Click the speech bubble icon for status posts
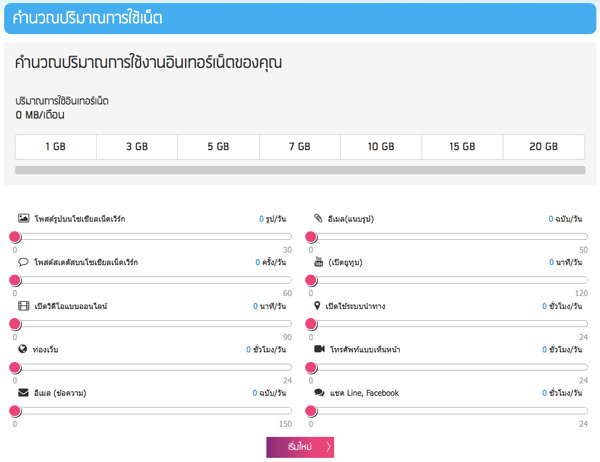This screenshot has height=462, width=600. point(23,262)
